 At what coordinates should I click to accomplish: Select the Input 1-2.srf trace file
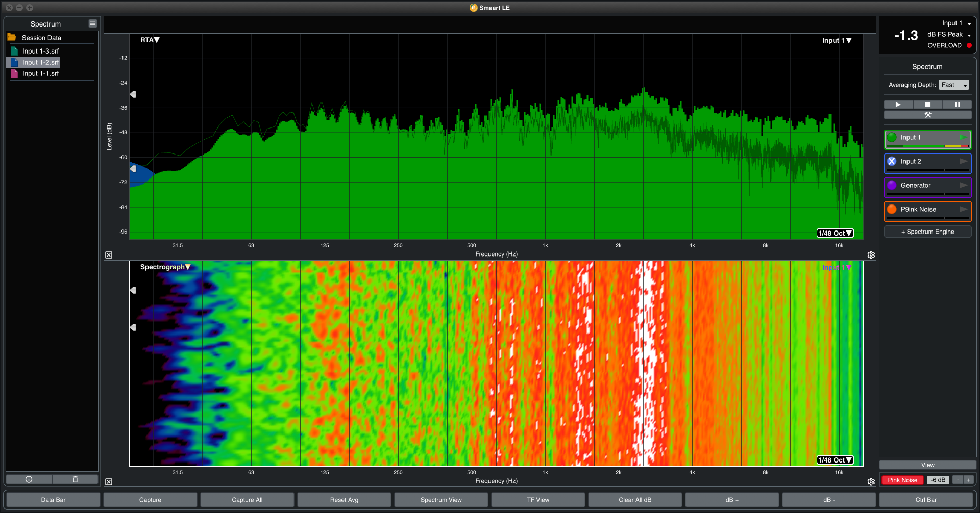point(40,62)
